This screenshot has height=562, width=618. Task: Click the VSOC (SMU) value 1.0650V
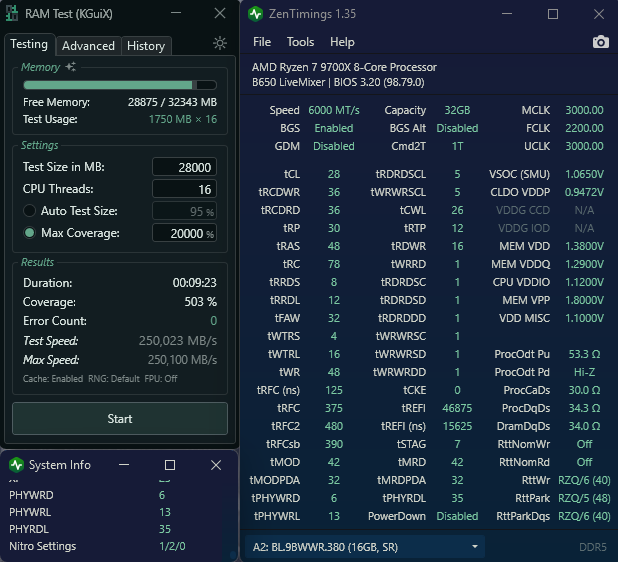584,174
